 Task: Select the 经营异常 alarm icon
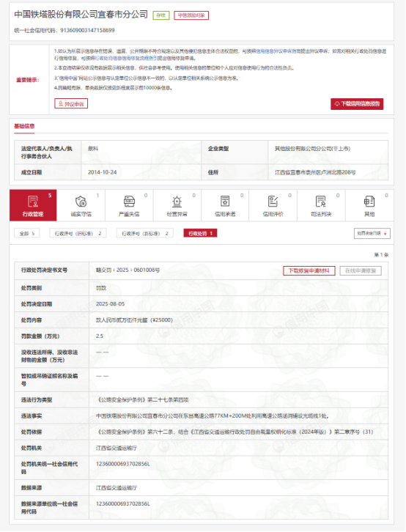tap(177, 202)
